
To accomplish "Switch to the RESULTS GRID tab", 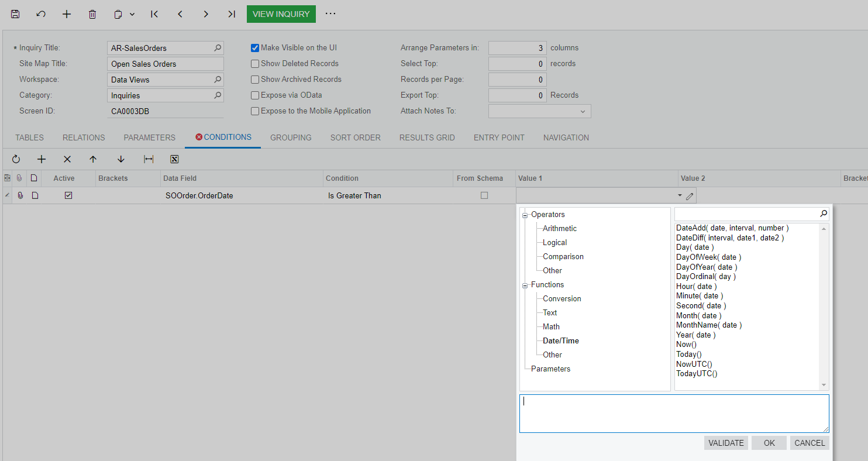I will tap(427, 137).
